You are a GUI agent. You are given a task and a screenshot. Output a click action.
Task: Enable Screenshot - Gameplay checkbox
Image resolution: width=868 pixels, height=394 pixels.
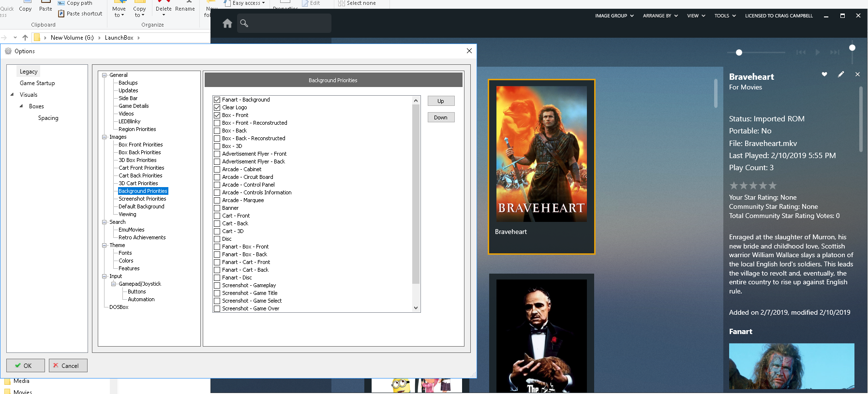coord(217,285)
